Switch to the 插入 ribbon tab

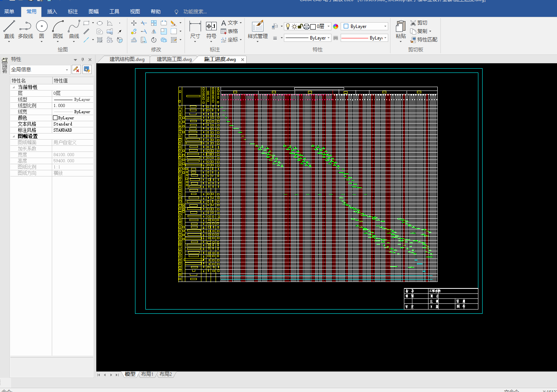[x=52, y=12]
